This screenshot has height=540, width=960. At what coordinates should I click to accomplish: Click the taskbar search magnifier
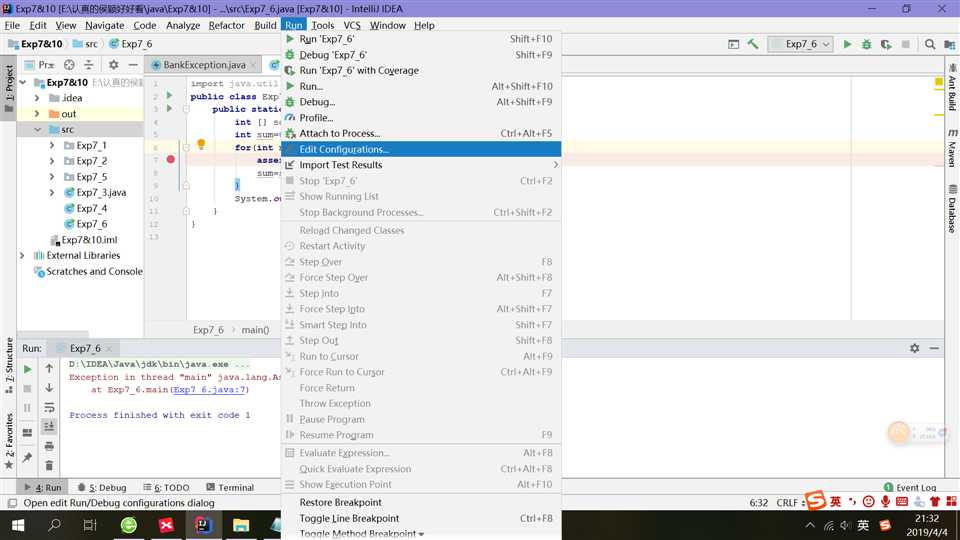(54, 525)
